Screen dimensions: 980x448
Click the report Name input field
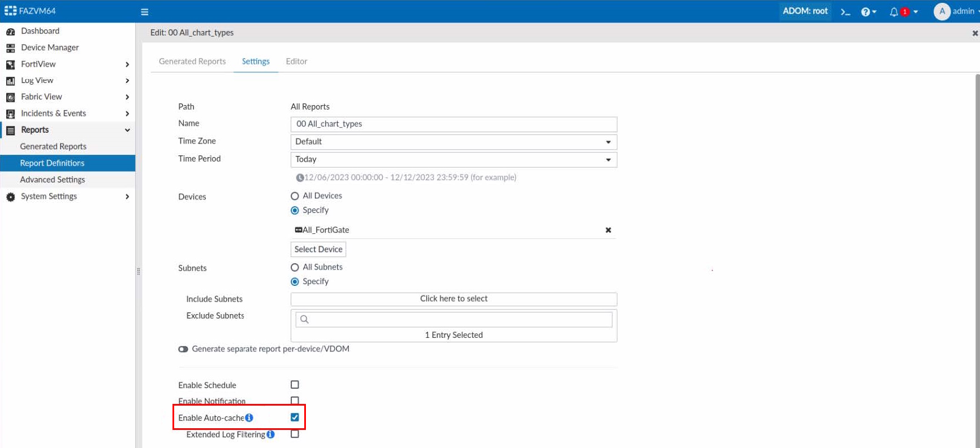453,124
